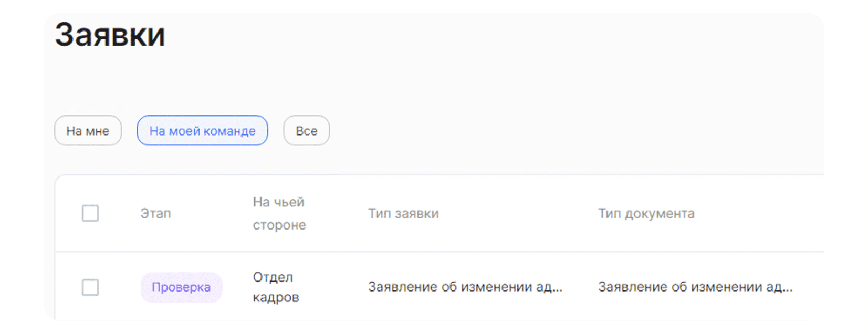Open the purple "Проверка" stage badge
The height and width of the screenshot is (333, 868).
click(181, 287)
